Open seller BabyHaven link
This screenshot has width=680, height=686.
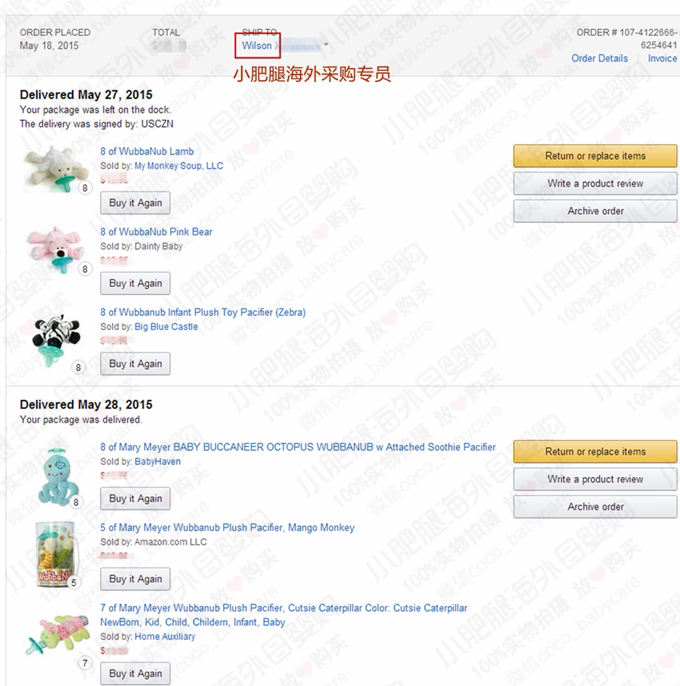[158, 462]
